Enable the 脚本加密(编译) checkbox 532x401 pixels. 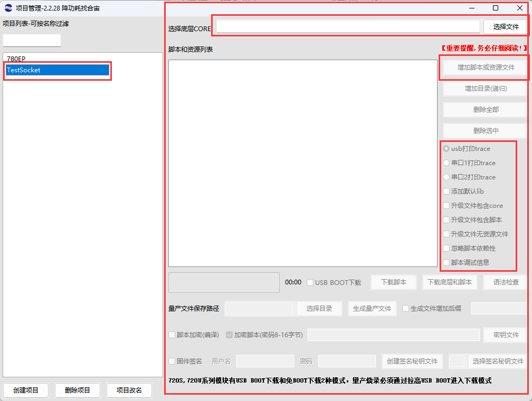(x=194, y=335)
